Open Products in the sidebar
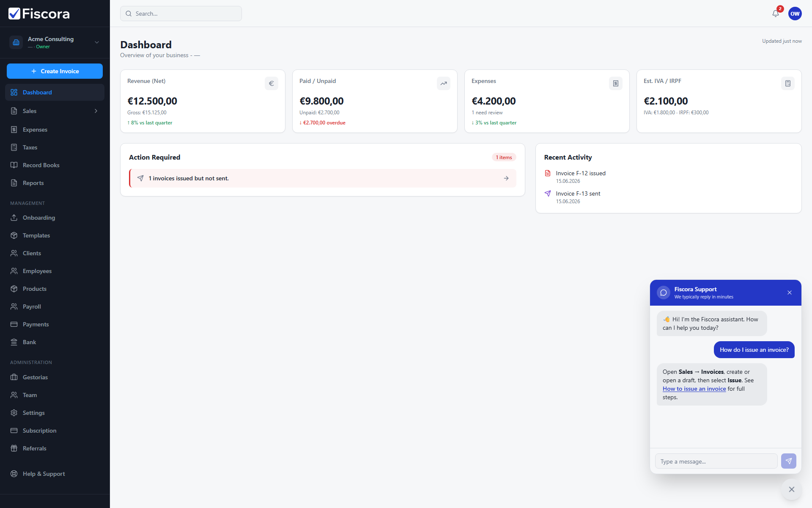The image size is (812, 508). (x=55, y=289)
